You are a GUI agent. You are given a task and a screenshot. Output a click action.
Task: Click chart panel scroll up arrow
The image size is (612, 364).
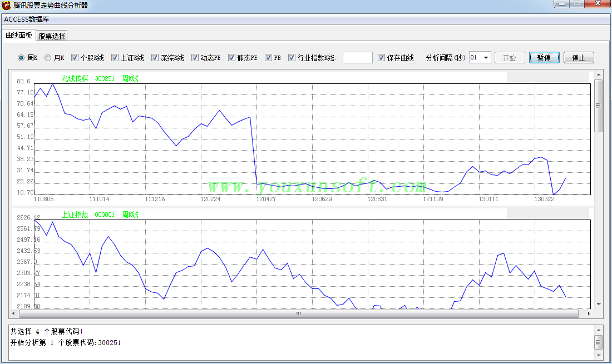[598, 74]
